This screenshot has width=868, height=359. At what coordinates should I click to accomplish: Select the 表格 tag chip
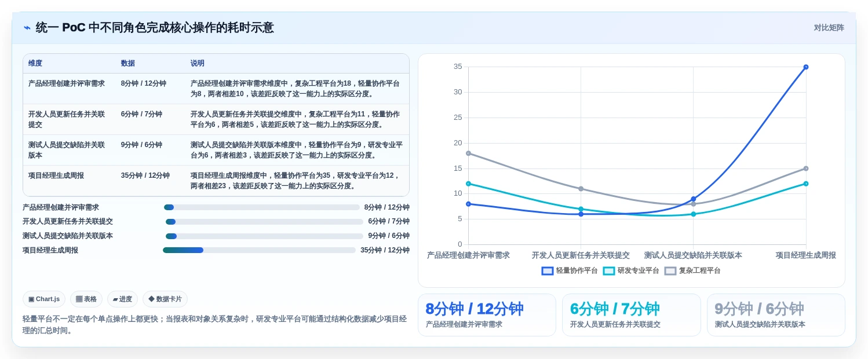tap(86, 299)
